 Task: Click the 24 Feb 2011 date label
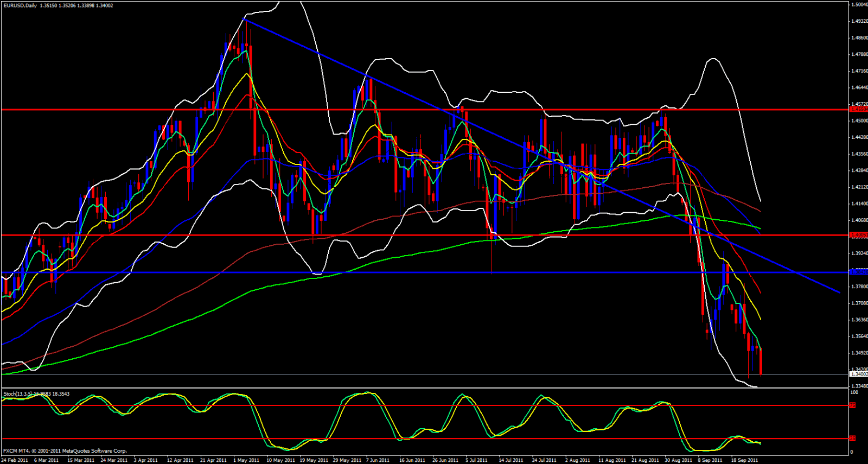(15, 460)
